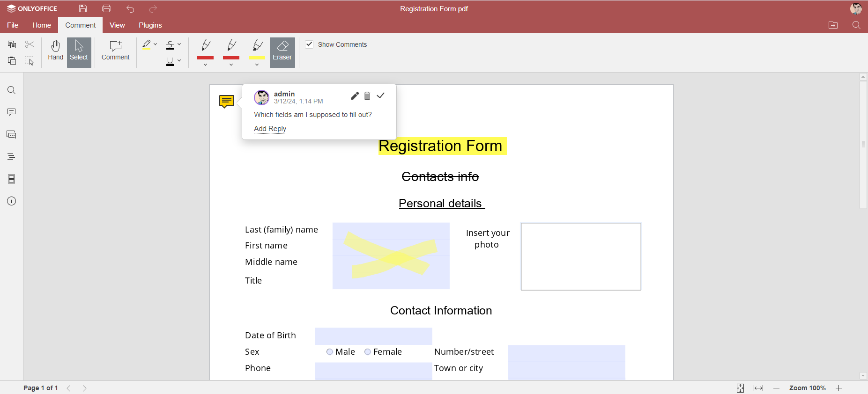Click the yellow highlighter pen color swatch
This screenshot has width=868, height=394.
click(x=257, y=58)
